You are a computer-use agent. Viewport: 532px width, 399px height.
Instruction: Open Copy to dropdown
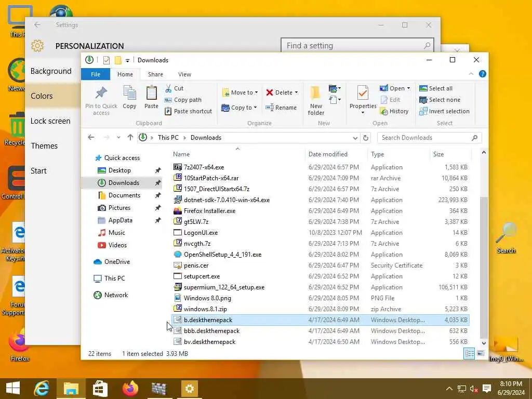coord(239,108)
